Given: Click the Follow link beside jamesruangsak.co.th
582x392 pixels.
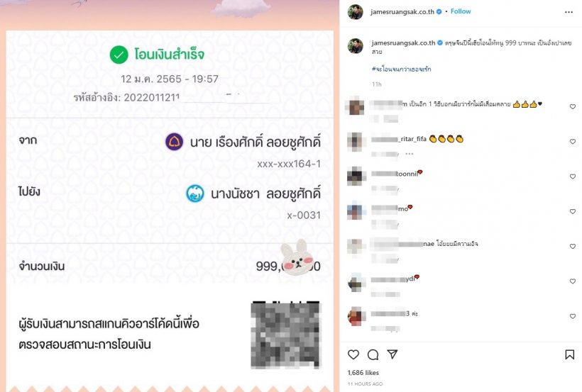Looking at the screenshot, I should coord(461,11).
